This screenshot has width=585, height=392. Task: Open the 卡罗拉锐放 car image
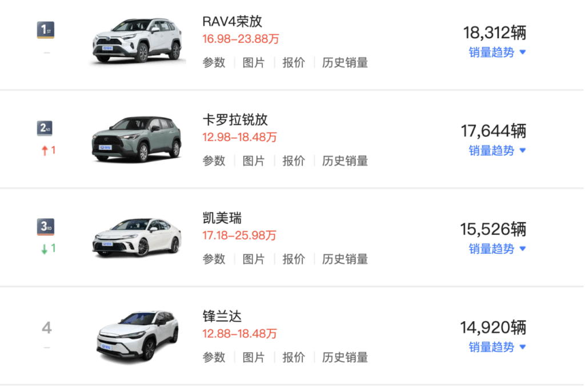(x=137, y=139)
